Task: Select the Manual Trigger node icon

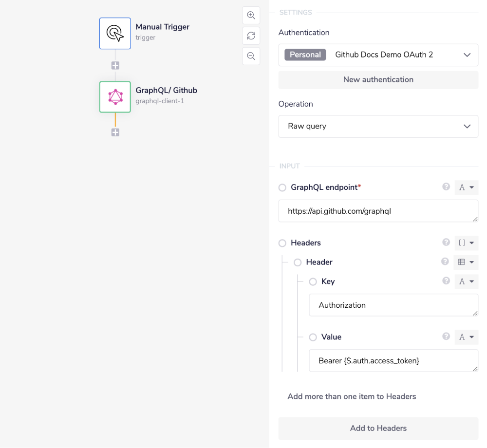Action: tap(115, 33)
